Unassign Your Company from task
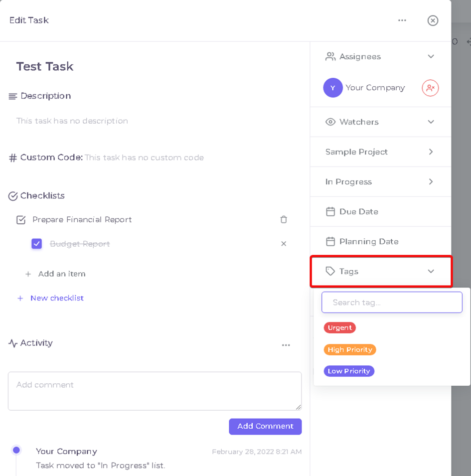471x476 pixels. (x=430, y=88)
